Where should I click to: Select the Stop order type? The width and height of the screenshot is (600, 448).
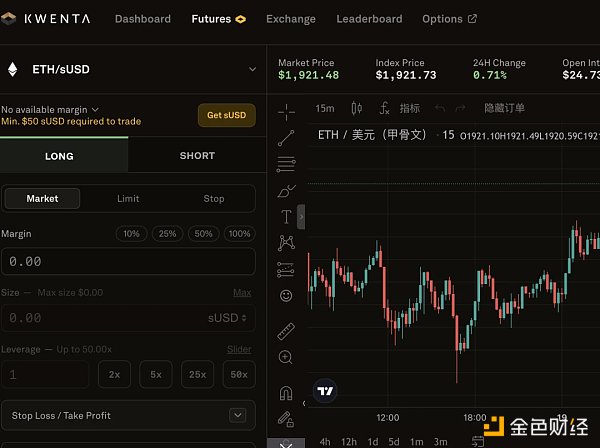pos(214,198)
